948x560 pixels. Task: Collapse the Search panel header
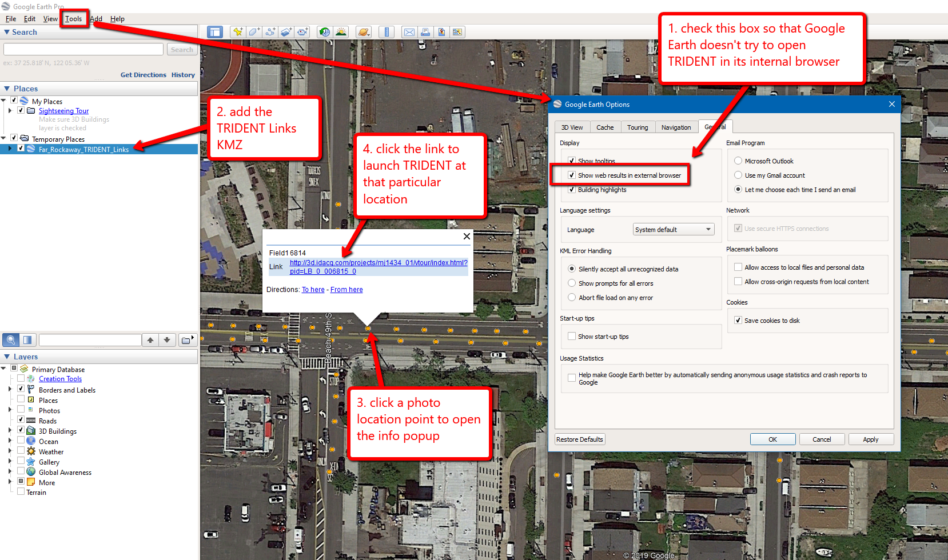point(7,32)
